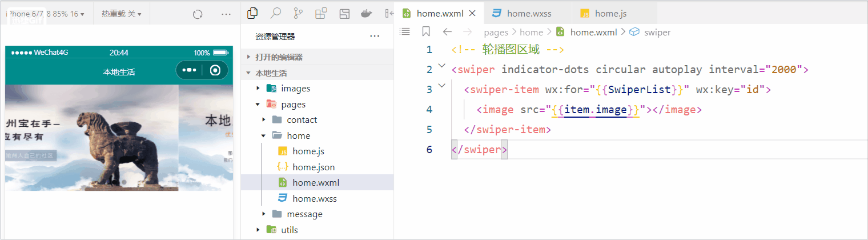Click the collapse sidebar icon

click(x=389, y=13)
